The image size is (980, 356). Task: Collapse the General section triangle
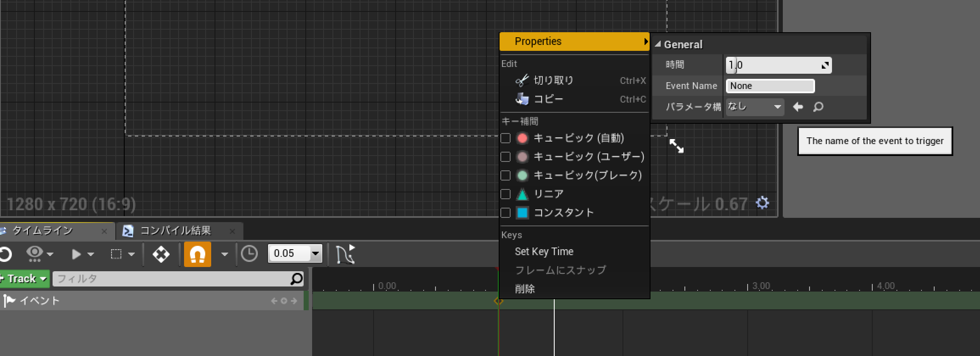click(658, 44)
